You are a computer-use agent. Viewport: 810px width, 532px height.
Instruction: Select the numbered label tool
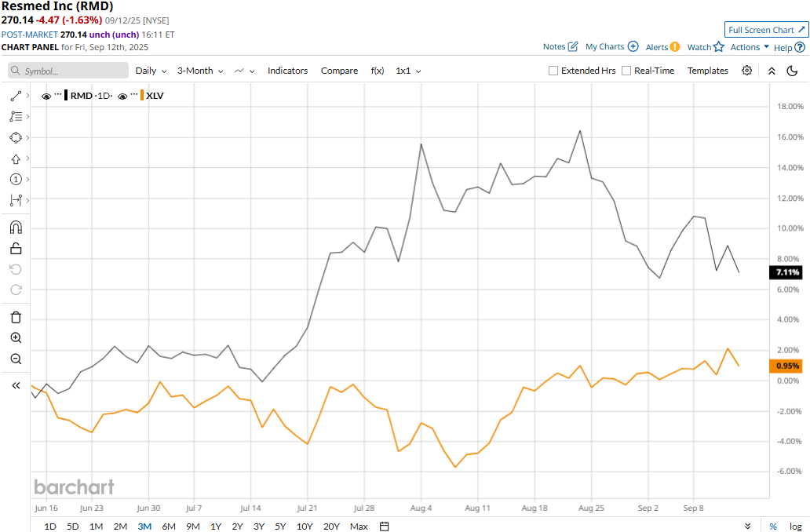pyautogui.click(x=16, y=179)
